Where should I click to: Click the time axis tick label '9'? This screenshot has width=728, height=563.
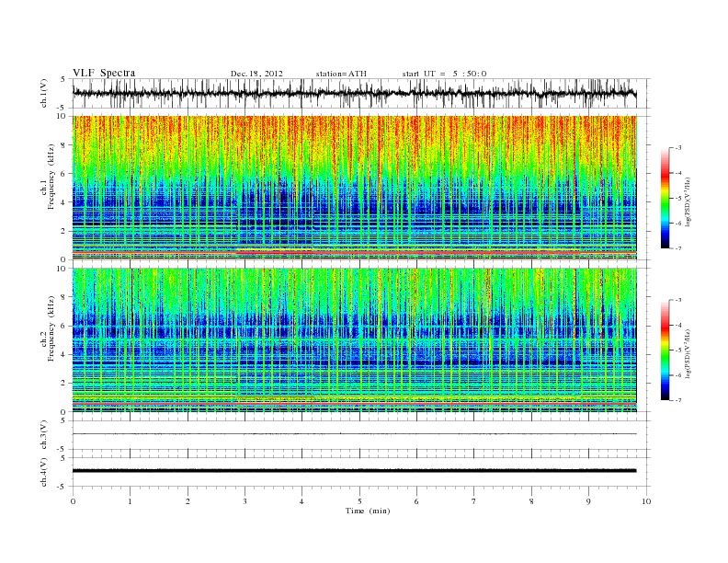(588, 501)
